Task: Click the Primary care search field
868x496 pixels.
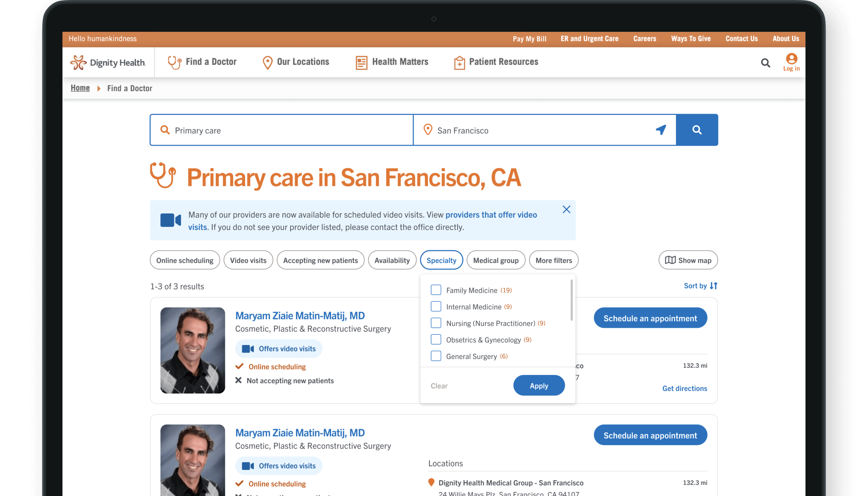Action: [281, 130]
